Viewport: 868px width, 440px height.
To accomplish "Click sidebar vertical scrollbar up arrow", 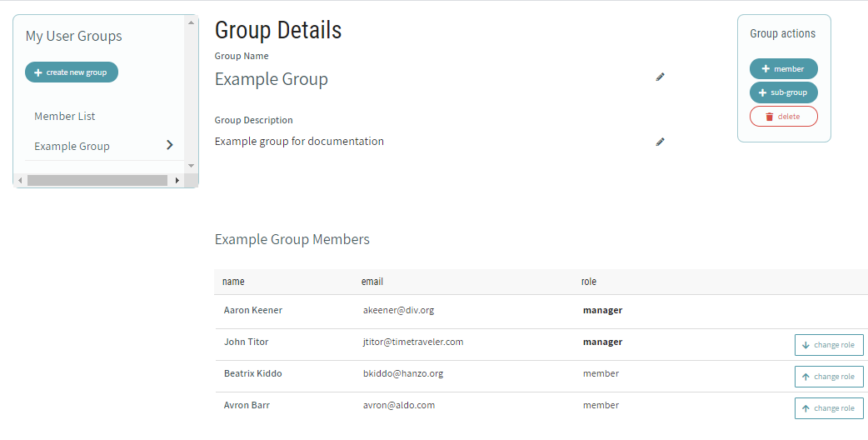I will click(x=191, y=22).
